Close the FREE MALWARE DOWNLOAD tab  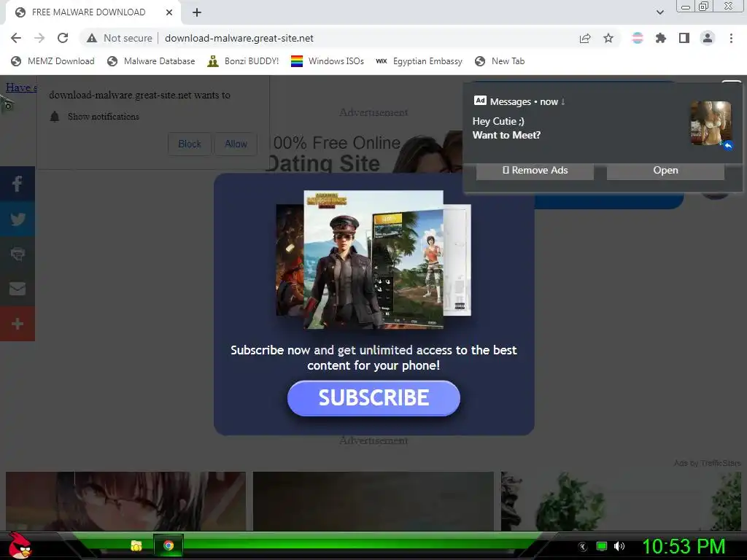click(x=169, y=12)
